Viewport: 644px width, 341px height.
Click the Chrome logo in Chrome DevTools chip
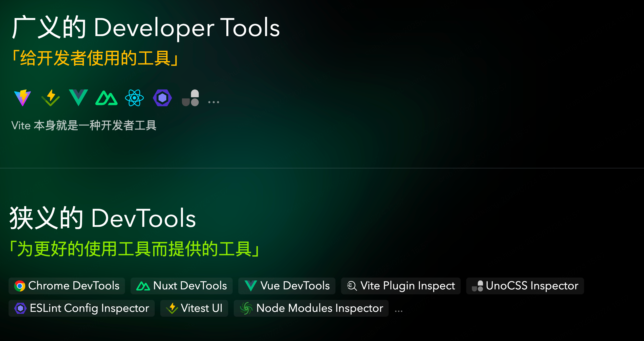coord(20,286)
